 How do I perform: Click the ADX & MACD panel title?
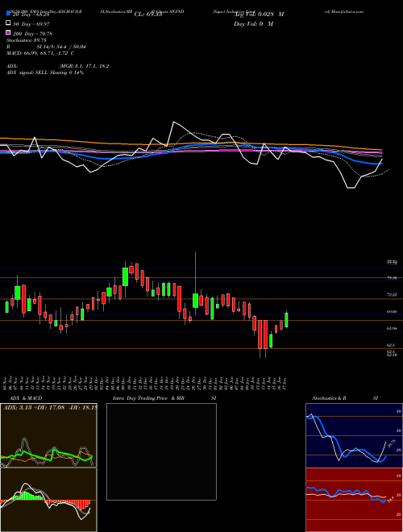click(26, 398)
